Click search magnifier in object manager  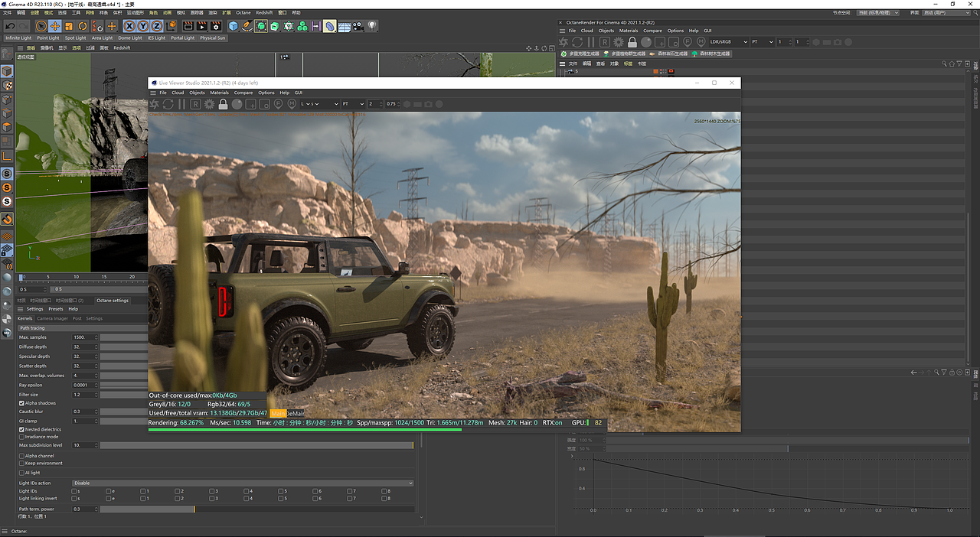944,63
